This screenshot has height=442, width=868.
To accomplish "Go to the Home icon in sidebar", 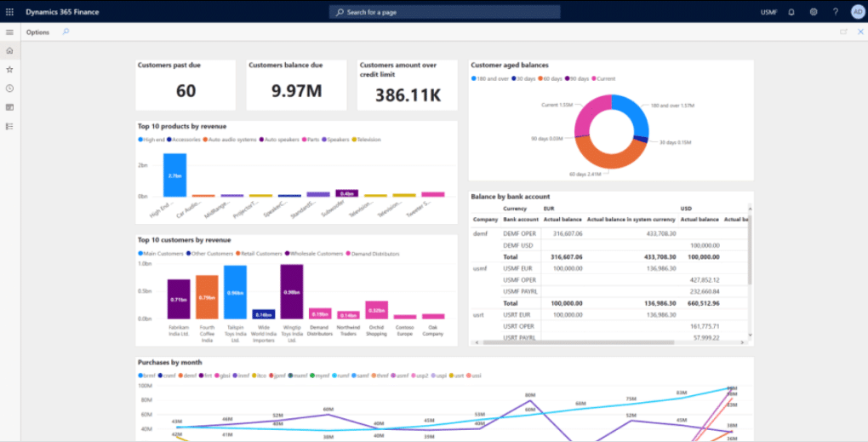I will click(9, 50).
